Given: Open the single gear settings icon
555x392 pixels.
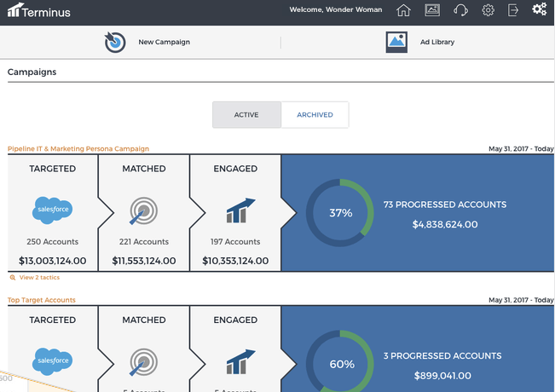Looking at the screenshot, I should click(489, 10).
